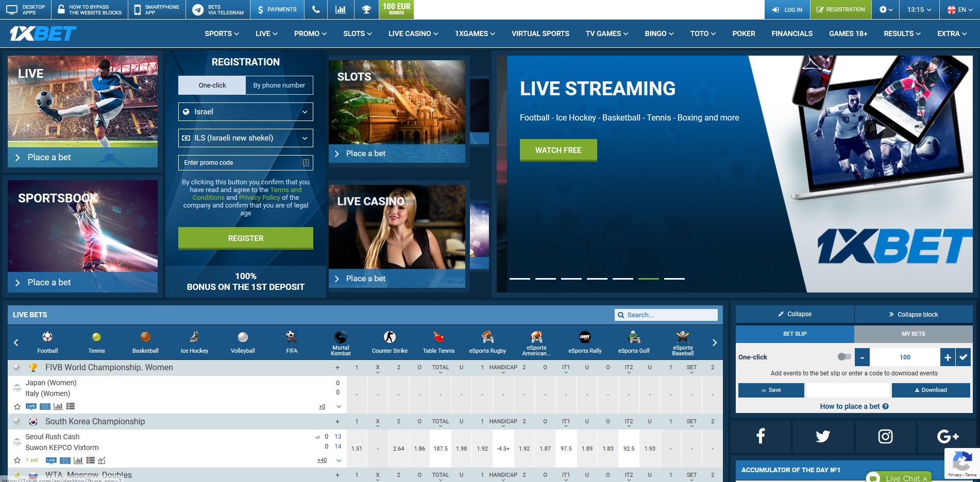Open the Counter Strike live bets category

point(389,342)
